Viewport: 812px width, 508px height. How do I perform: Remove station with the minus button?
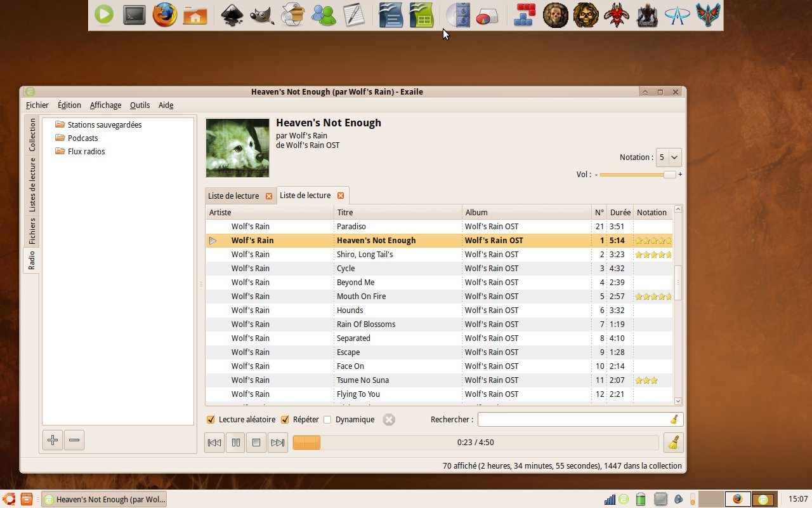74,439
